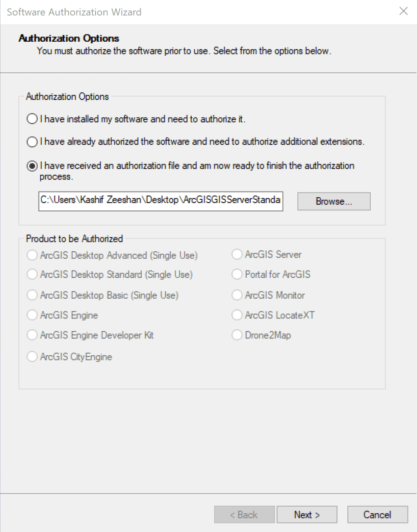
Task: Select 'I have installed my software' option
Action: 32,119
